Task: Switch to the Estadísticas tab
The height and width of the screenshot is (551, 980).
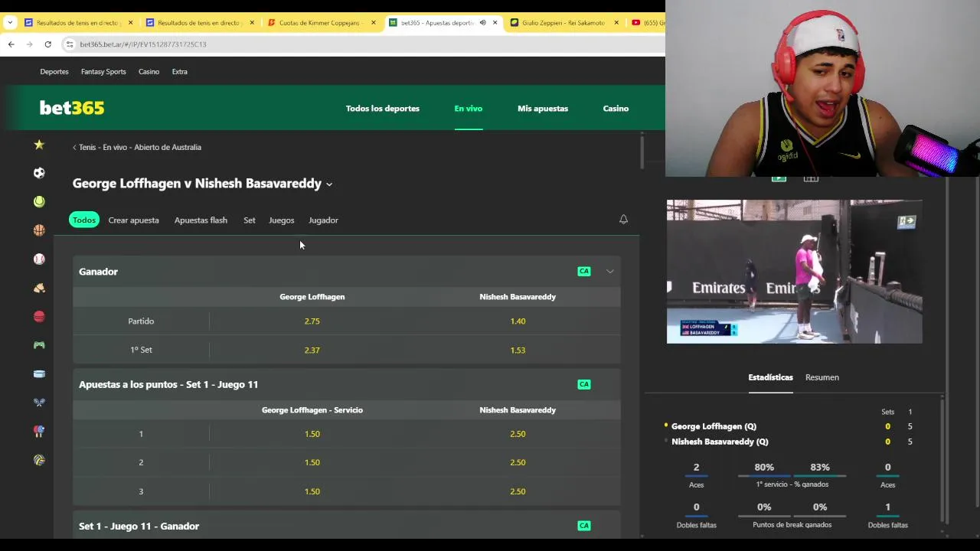Action: tap(770, 377)
